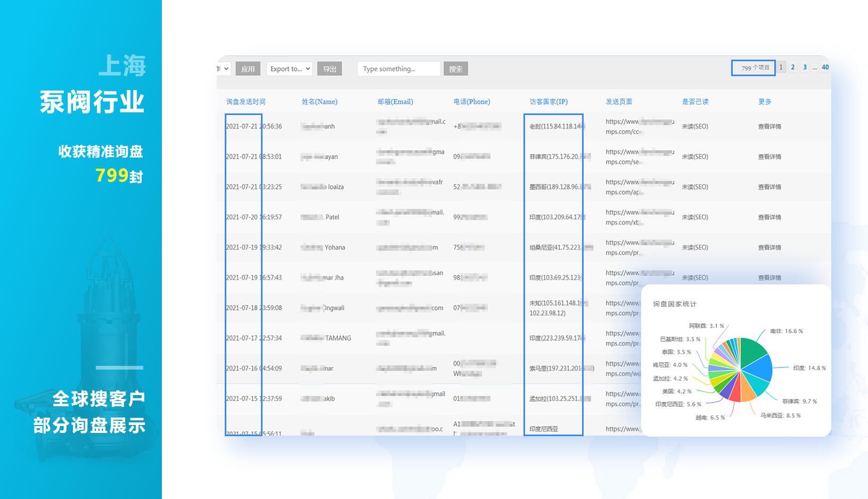Click the 2021-07-18 23:59:08 timestamp cell
Screen dimensions: 868x499
(254, 308)
